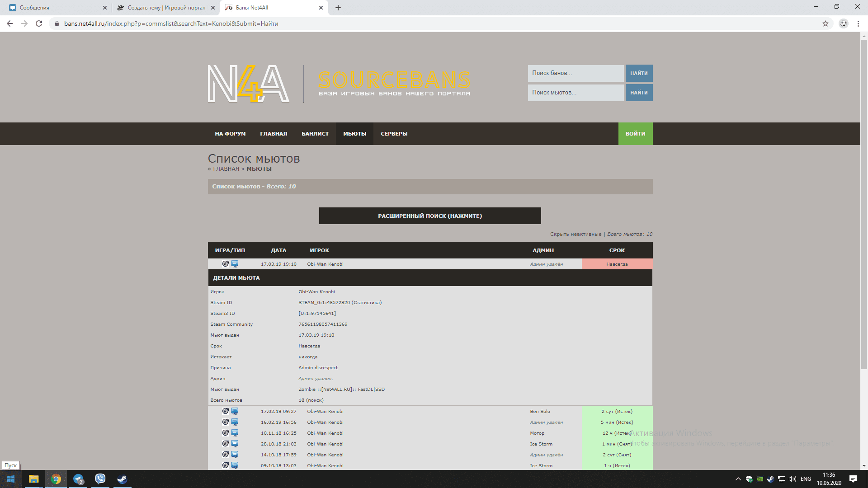Open the Chrome profile avatar
The height and width of the screenshot is (488, 868).
pyautogui.click(x=844, y=23)
